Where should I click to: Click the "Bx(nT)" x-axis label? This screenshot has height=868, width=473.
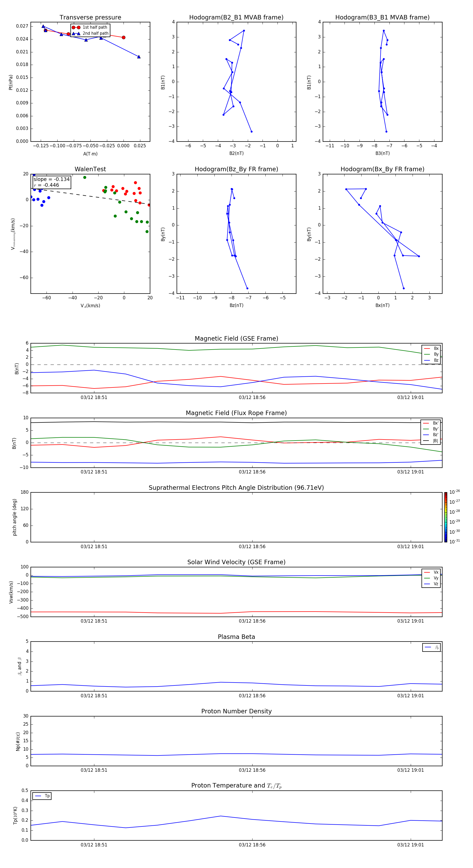382,305
